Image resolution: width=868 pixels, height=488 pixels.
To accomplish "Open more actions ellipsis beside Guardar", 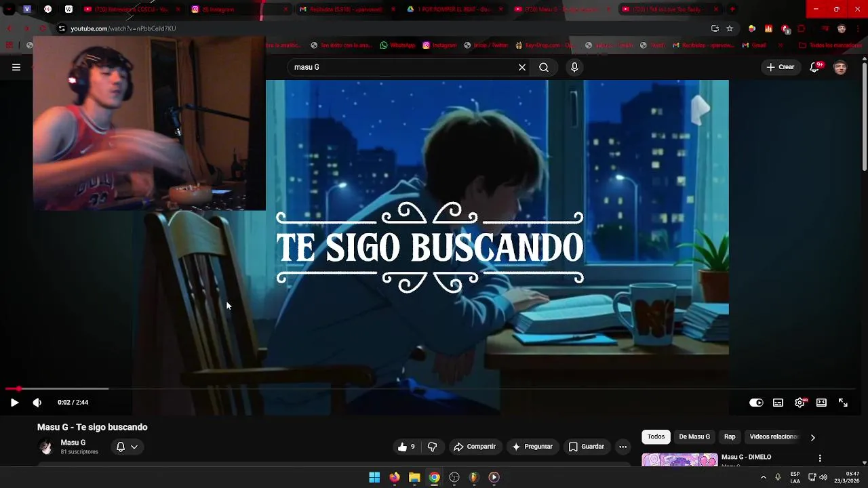I will pos(623,447).
